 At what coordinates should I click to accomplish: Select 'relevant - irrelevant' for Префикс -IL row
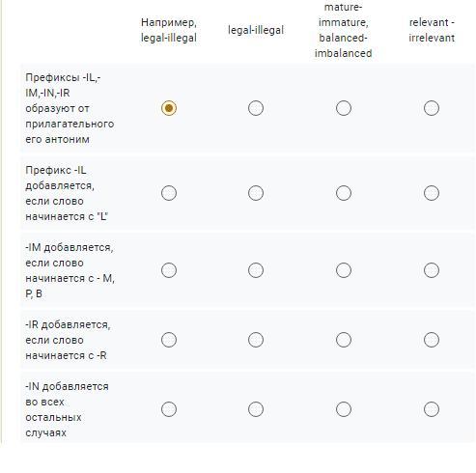(432, 193)
